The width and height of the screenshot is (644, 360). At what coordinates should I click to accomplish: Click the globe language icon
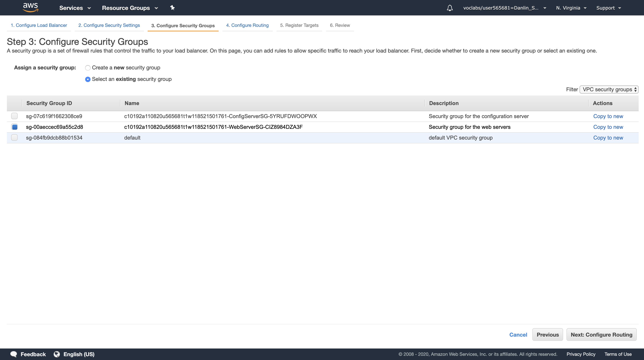point(57,354)
